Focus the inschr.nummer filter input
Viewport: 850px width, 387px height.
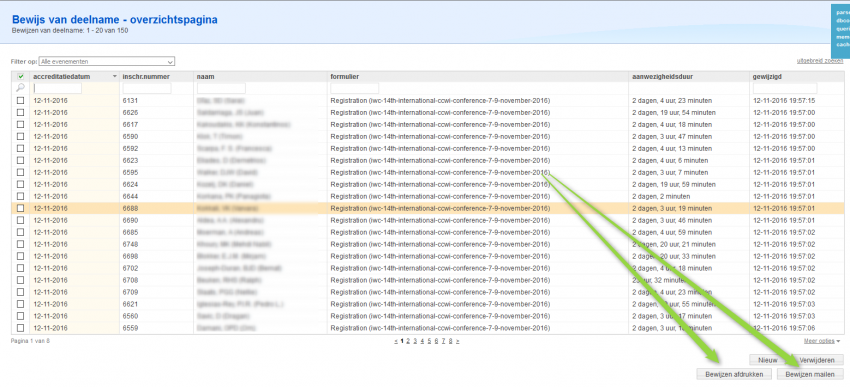147,88
